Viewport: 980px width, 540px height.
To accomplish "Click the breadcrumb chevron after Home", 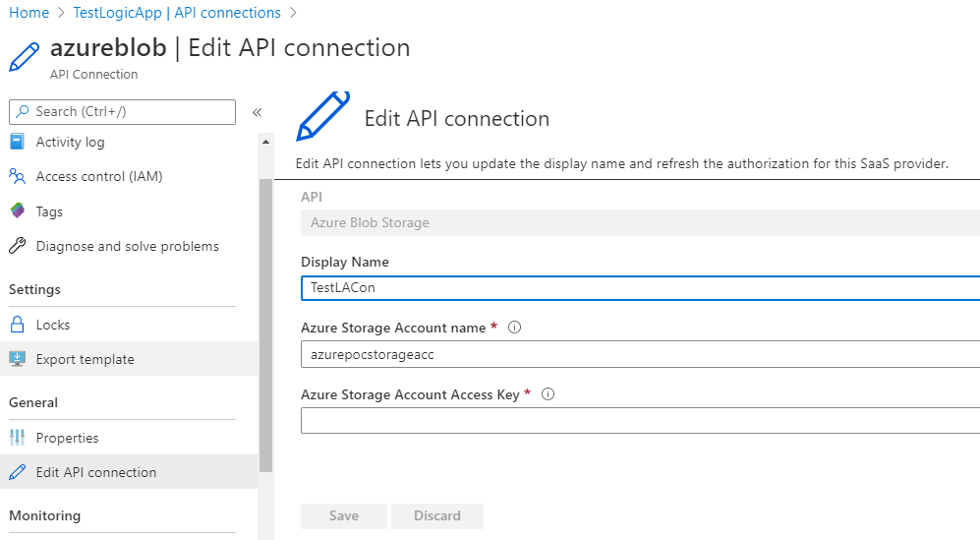I will (x=61, y=13).
